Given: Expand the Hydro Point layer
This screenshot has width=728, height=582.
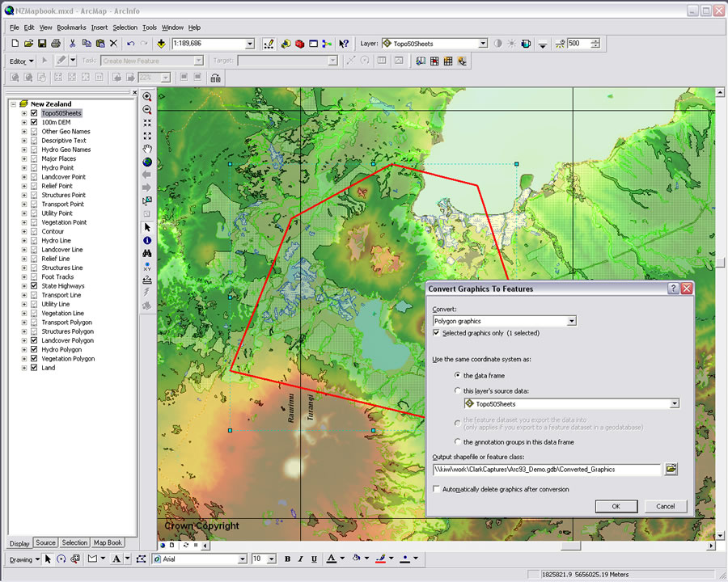Looking at the screenshot, I should click(x=23, y=167).
